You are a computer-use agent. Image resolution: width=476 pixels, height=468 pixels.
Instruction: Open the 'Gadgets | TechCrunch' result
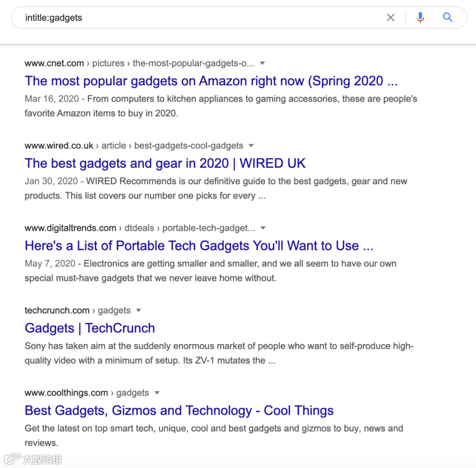click(90, 328)
